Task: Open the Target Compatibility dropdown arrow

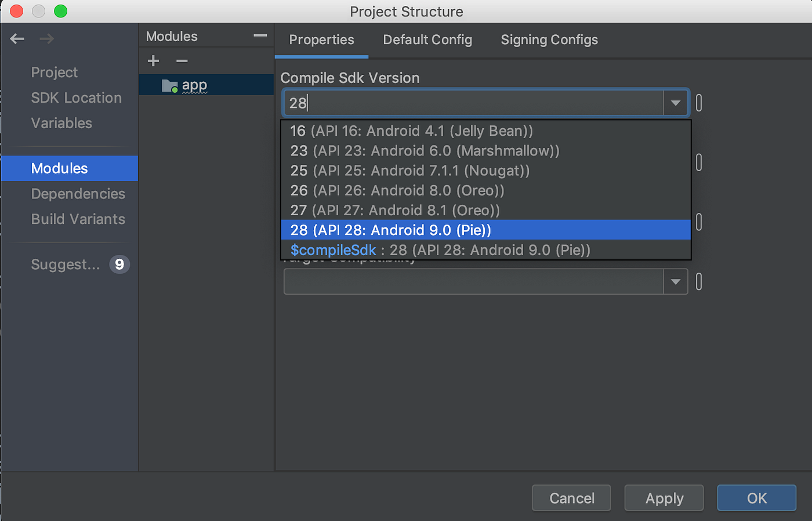Action: click(675, 281)
